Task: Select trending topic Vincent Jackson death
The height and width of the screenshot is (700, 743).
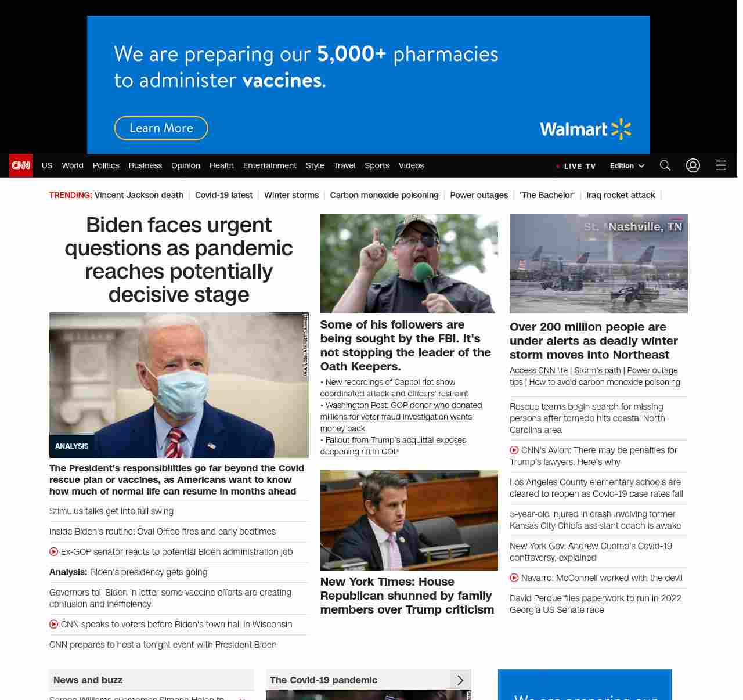Action: click(139, 195)
